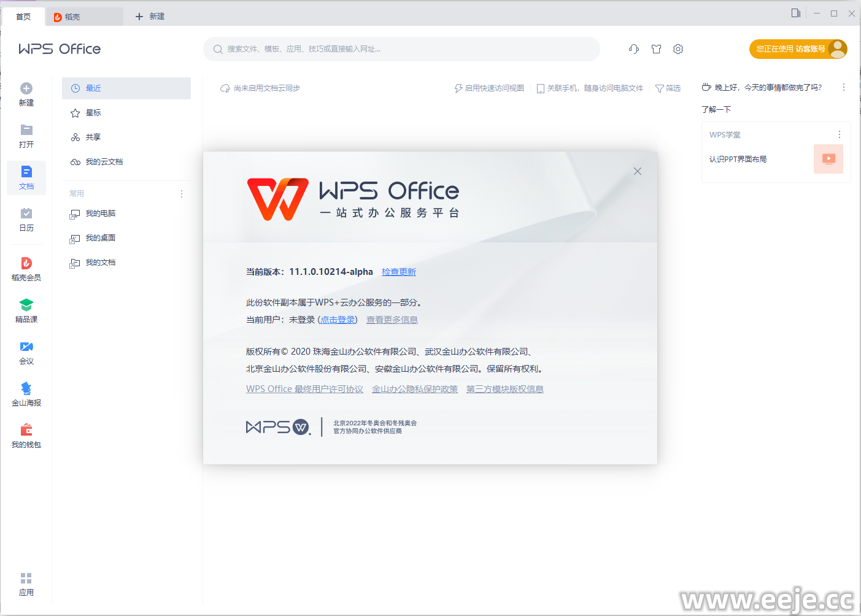Switch to the 稻壳 tab

pyautogui.click(x=85, y=17)
